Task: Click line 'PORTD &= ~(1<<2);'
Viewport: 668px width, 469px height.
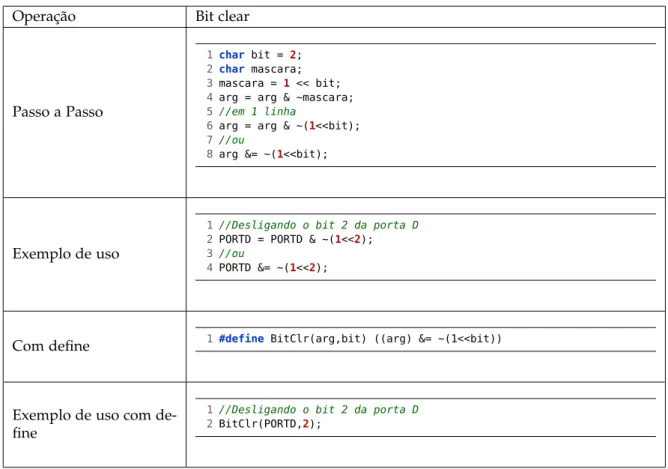Action: pyautogui.click(x=273, y=268)
